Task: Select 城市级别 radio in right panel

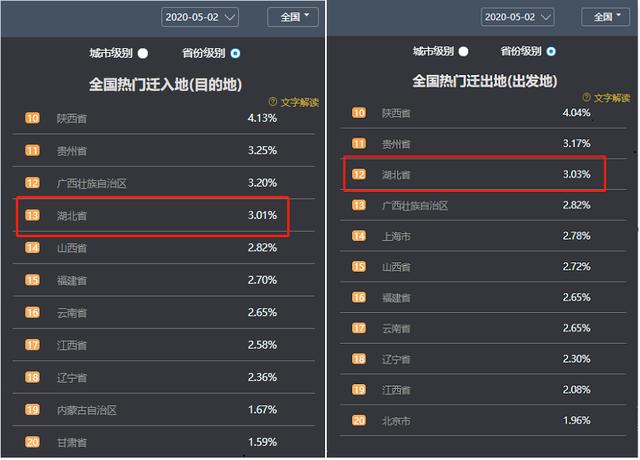Action: pyautogui.click(x=463, y=51)
